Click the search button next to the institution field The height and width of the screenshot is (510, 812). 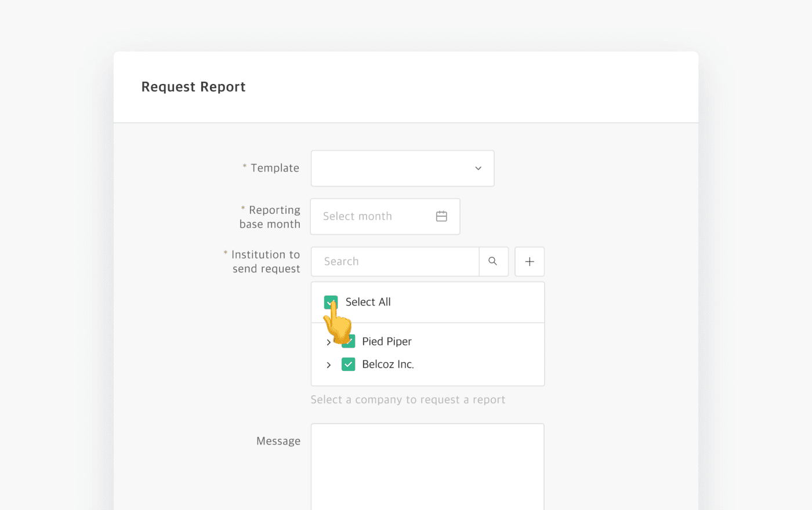[x=494, y=261]
